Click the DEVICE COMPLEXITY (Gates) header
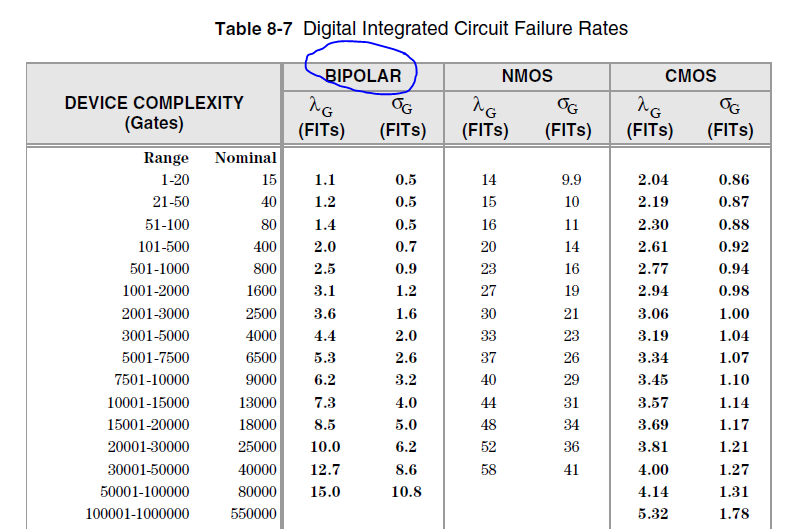This screenshot has height=529, width=785. click(154, 112)
